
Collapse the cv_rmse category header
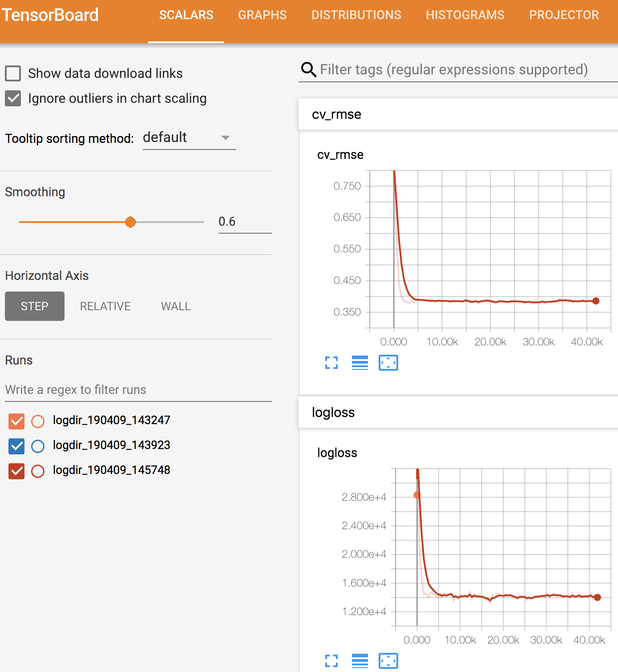click(458, 114)
